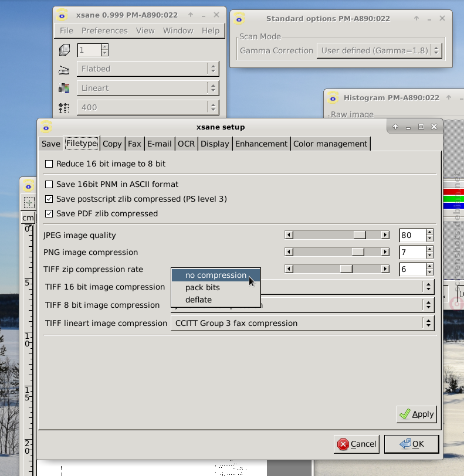Select 'no compression' in the popup list
464x476 pixels.
216,276
